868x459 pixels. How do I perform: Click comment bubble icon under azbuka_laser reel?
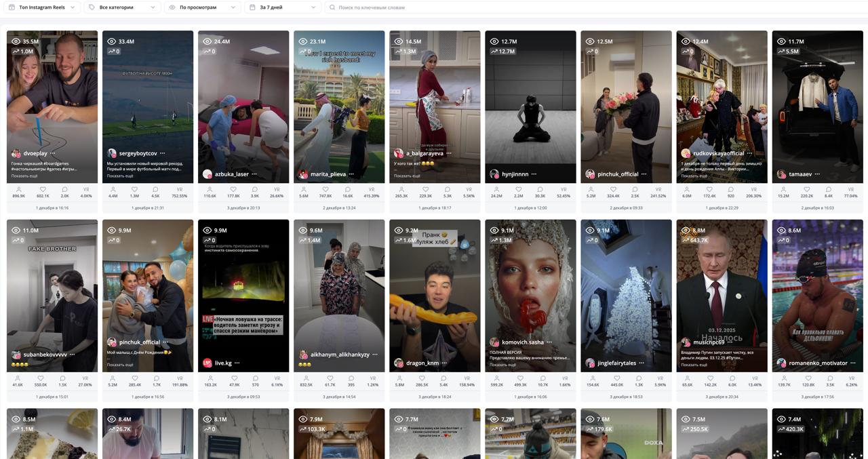[254, 190]
